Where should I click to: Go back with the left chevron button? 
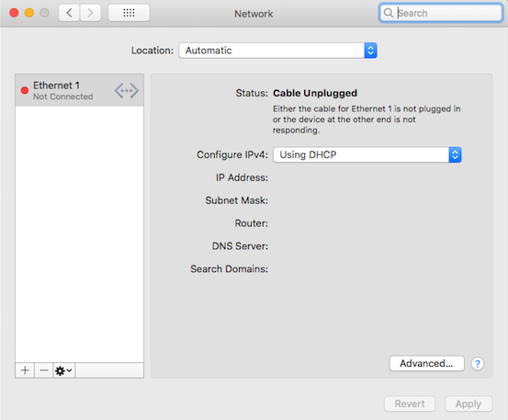click(69, 13)
